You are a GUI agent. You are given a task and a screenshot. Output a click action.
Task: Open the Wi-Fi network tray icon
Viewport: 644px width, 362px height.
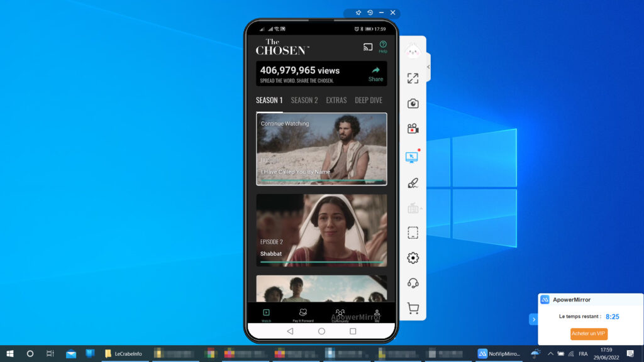click(571, 353)
